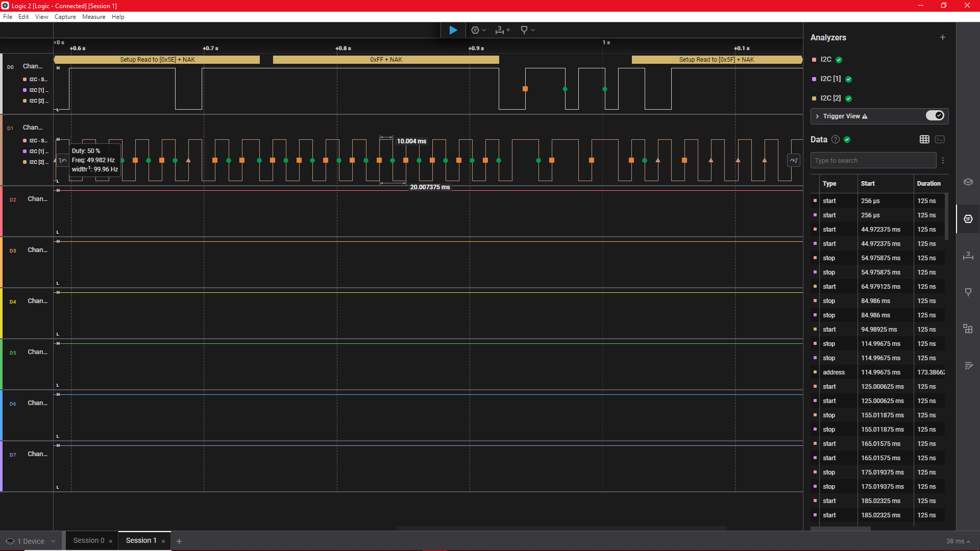Switch to the data table view icon

tap(924, 139)
